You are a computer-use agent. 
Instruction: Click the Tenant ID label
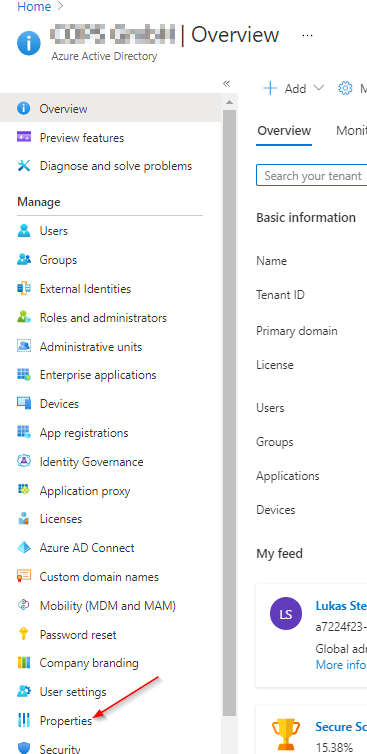click(280, 294)
